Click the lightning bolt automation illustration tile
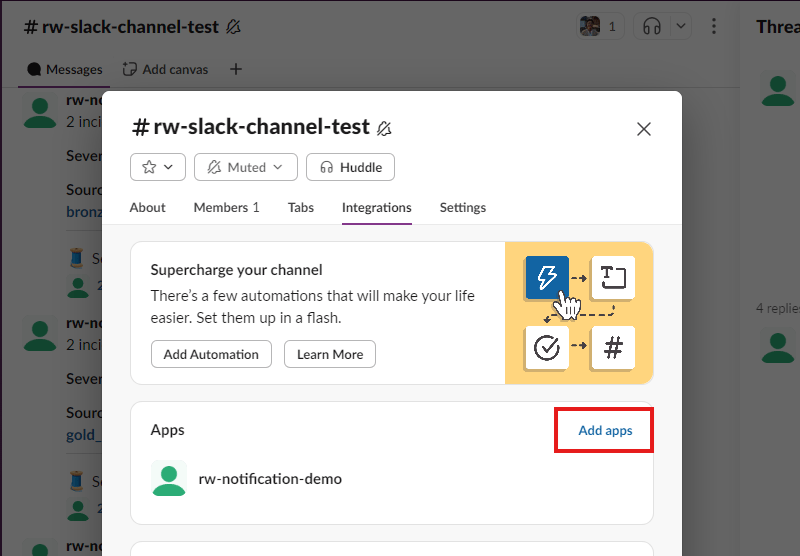This screenshot has width=800, height=556. click(547, 277)
